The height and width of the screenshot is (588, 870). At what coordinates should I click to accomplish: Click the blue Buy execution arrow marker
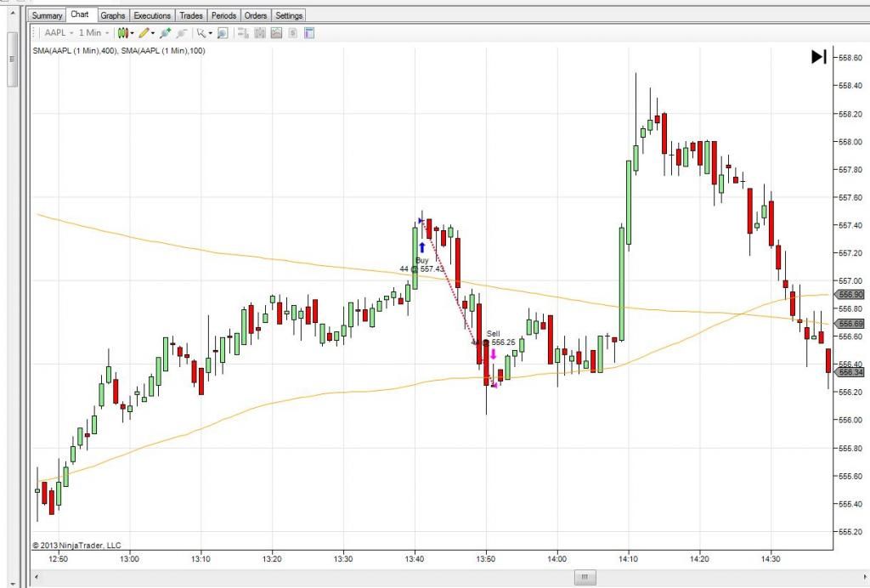421,248
